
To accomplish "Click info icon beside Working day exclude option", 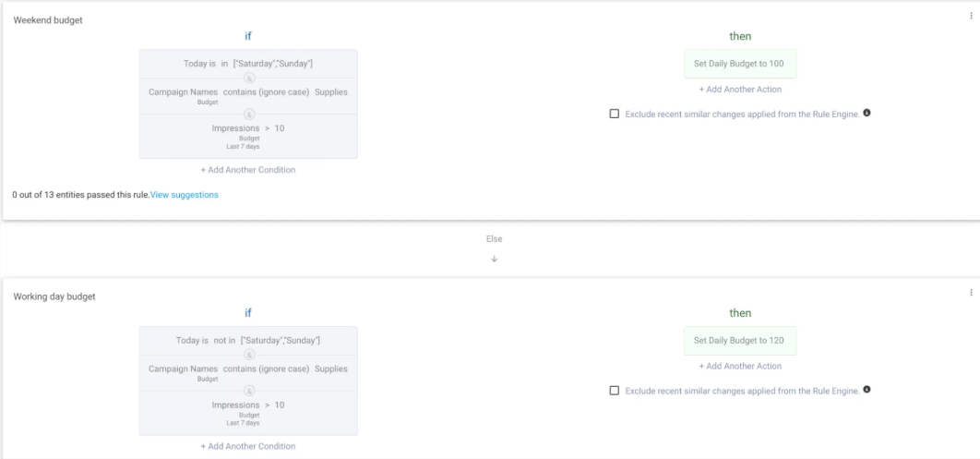I will coord(867,390).
